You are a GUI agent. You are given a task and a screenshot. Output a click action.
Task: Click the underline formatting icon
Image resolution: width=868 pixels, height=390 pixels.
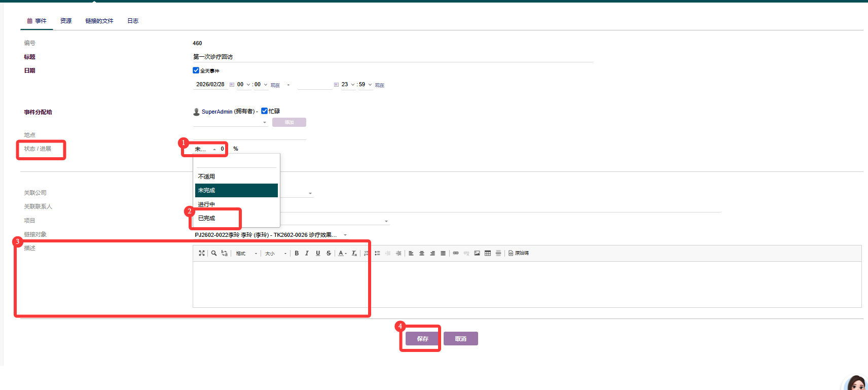[x=318, y=253]
